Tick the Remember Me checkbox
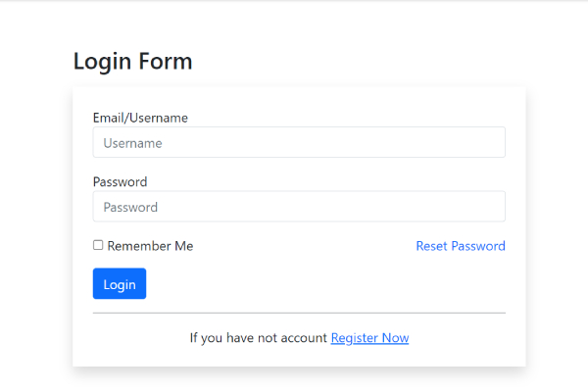588x392 pixels. [98, 245]
